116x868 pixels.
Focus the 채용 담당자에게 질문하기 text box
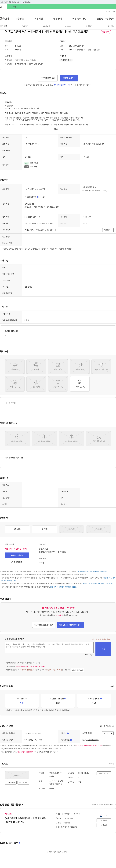[x=49, y=648]
